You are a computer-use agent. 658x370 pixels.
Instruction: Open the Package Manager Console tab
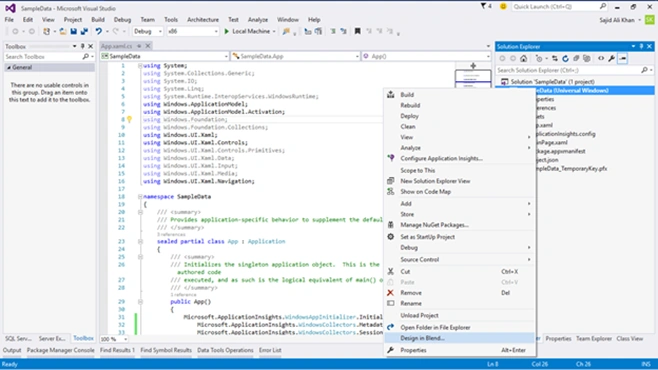click(60, 350)
